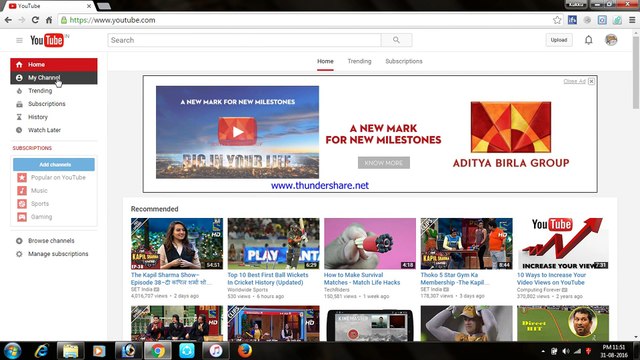Close the ad with X icon
This screenshot has width=640, height=360.
coord(591,81)
